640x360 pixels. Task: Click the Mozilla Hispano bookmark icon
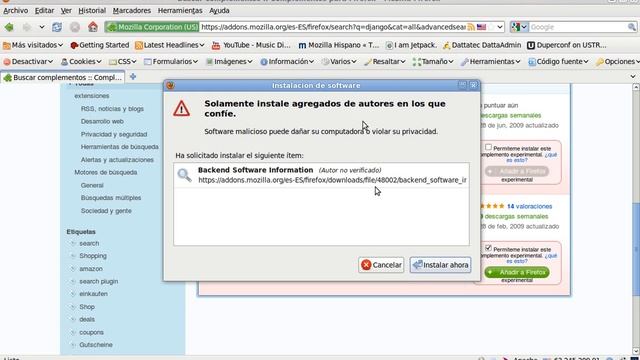click(302, 45)
